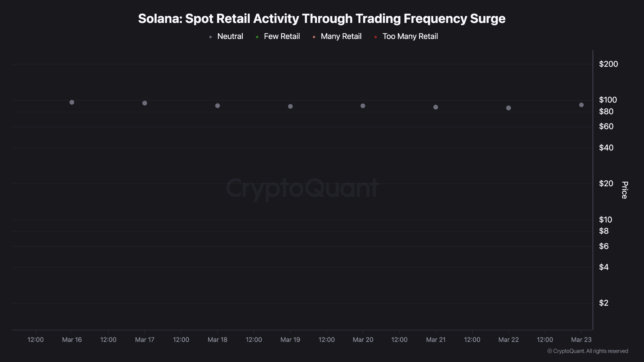Click the Mar 20 date axis label

coord(363,340)
